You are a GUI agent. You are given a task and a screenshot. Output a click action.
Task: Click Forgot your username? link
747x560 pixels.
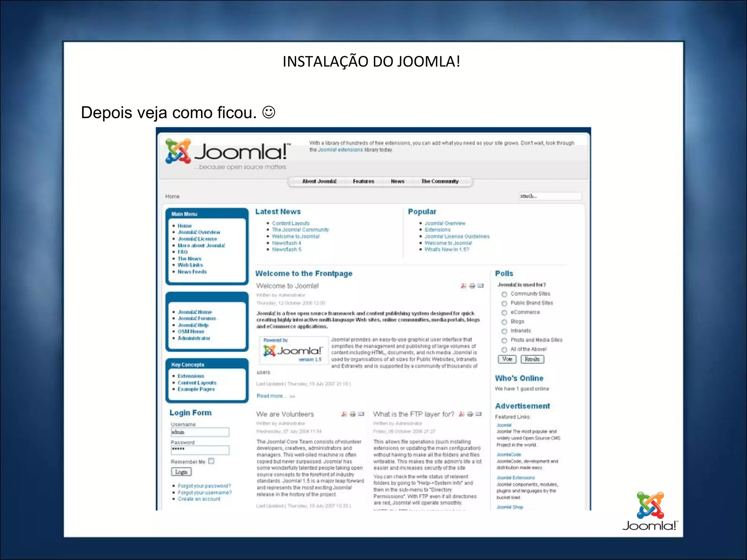[205, 493]
